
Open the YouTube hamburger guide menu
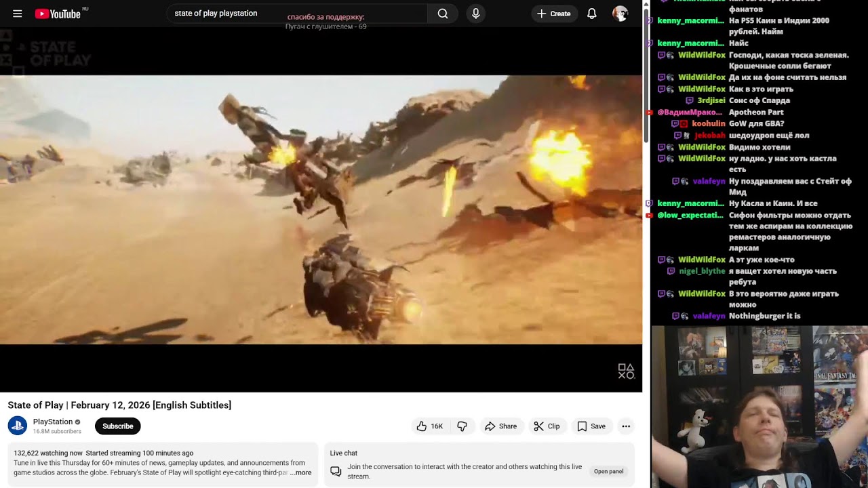18,14
